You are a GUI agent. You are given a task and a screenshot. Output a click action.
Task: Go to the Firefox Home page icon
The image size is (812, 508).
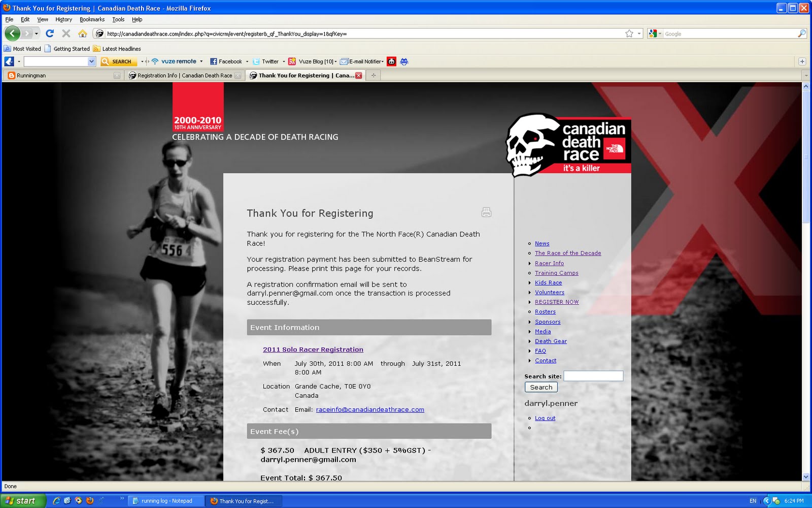(x=82, y=34)
